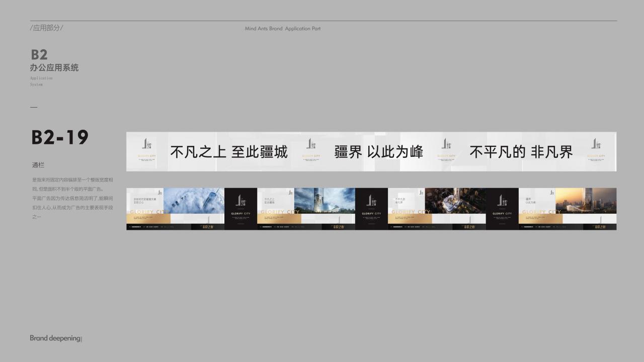This screenshot has height=362, width=644.
Task: Open the snowy aerial view photo
Action: (x=194, y=200)
